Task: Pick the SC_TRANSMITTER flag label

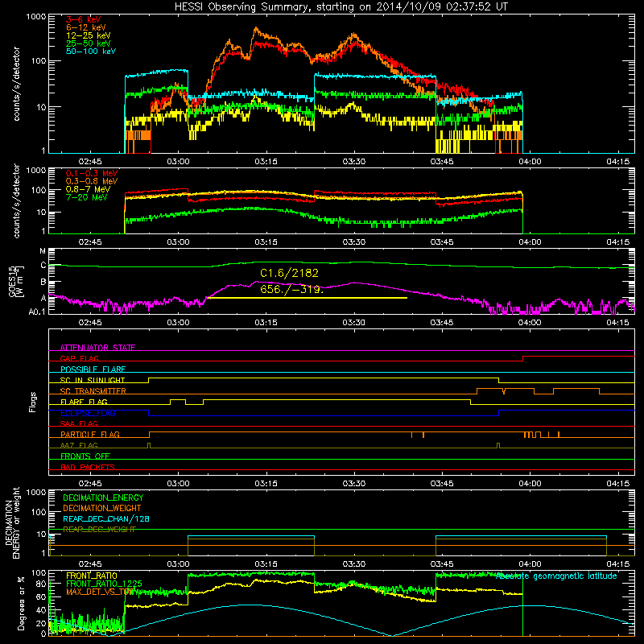Action: tap(93, 391)
